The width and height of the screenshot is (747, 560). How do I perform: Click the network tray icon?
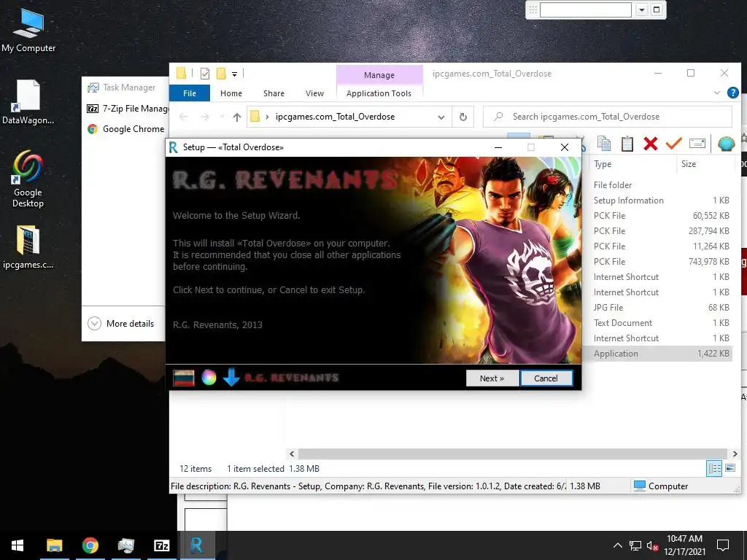[x=635, y=545]
